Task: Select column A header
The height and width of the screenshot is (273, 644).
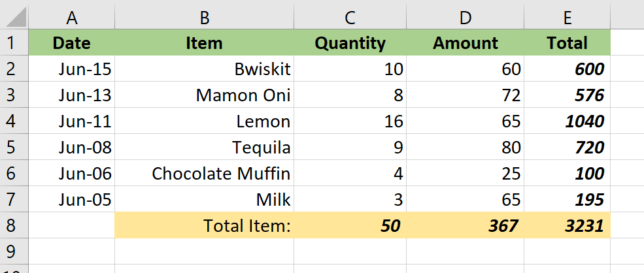Action: 71,18
